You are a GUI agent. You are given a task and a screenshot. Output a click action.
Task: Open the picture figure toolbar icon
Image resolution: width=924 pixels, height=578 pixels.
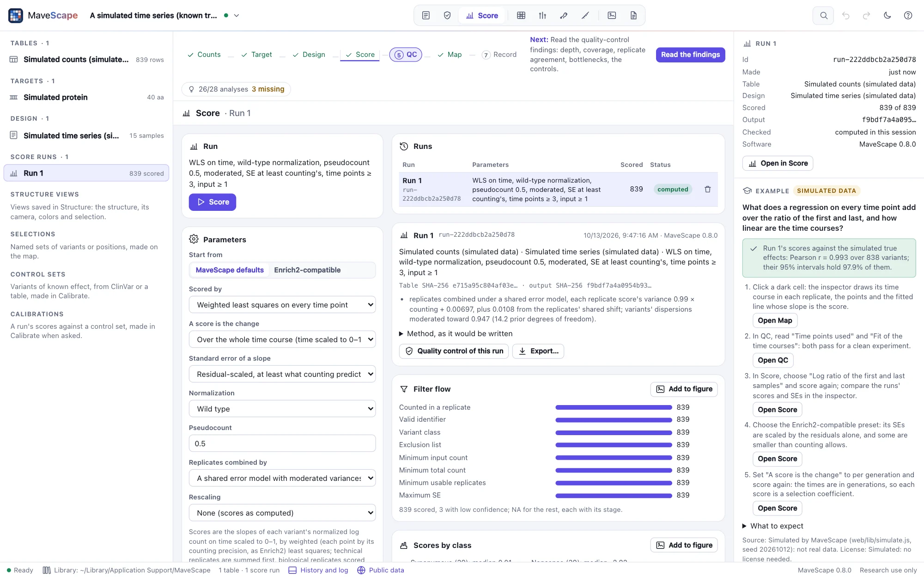point(612,15)
